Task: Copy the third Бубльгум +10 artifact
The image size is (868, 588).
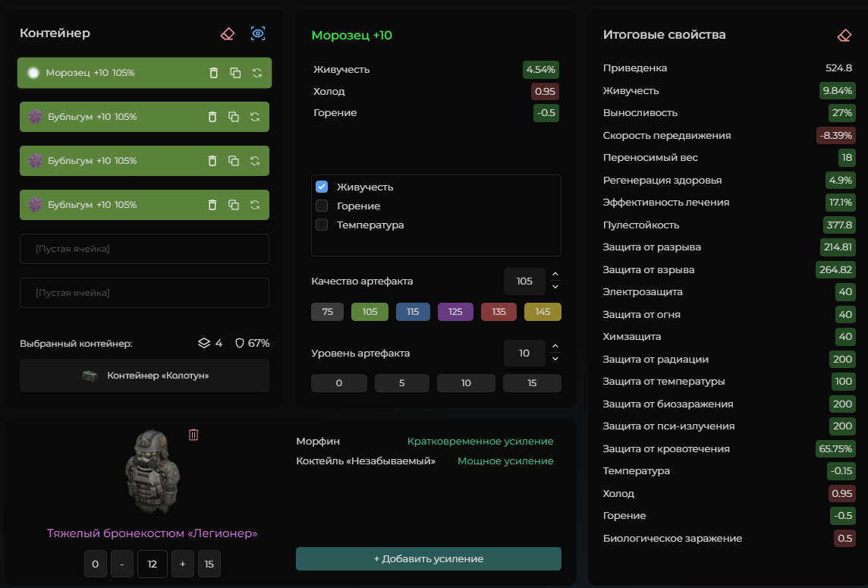Action: pos(234,205)
